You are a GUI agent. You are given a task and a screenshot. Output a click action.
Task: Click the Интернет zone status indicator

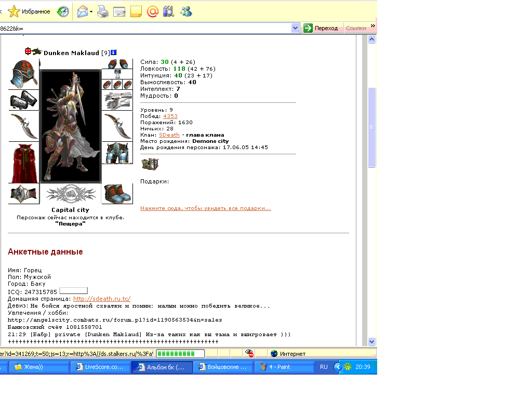pyautogui.click(x=288, y=354)
